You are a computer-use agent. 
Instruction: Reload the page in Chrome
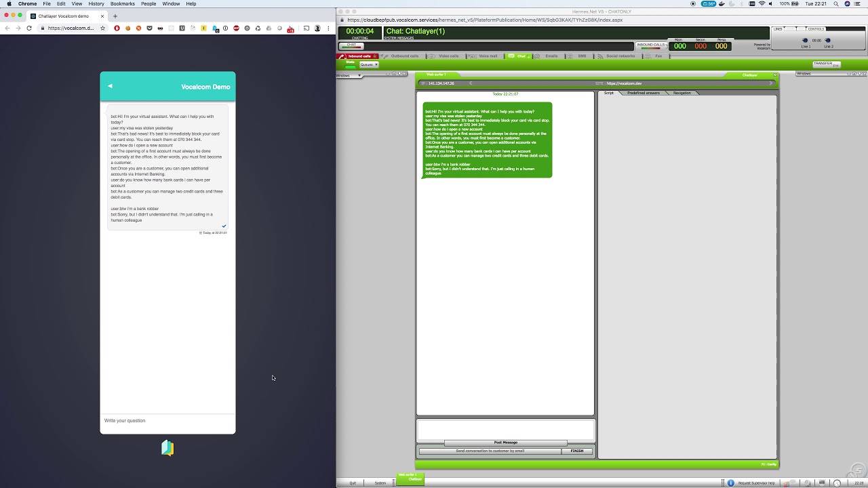(x=29, y=28)
